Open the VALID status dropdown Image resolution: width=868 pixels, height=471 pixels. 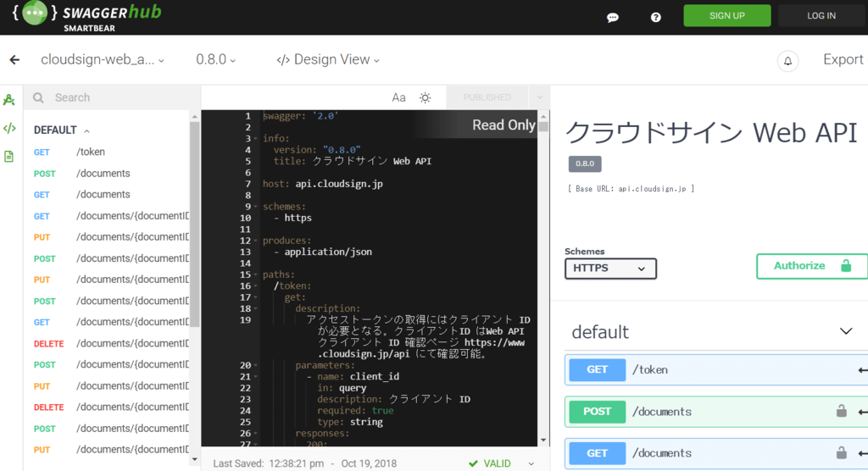click(x=531, y=464)
